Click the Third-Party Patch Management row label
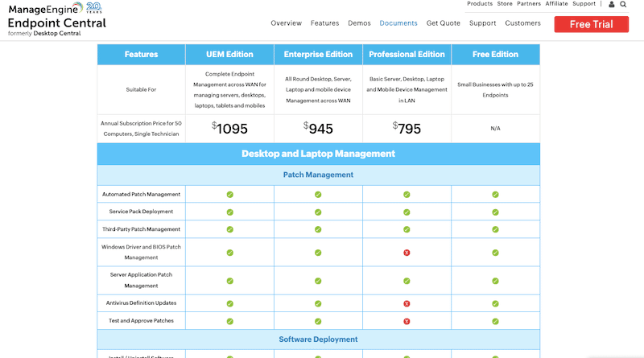This screenshot has width=644, height=358. 142,229
